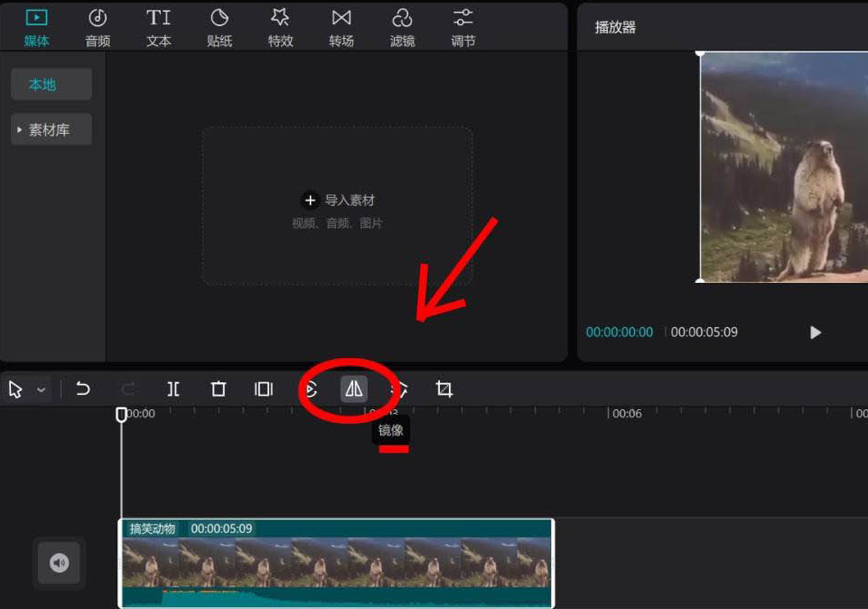868x609 pixels.
Task: Click the freeze frame icon next to delete
Action: (x=263, y=389)
